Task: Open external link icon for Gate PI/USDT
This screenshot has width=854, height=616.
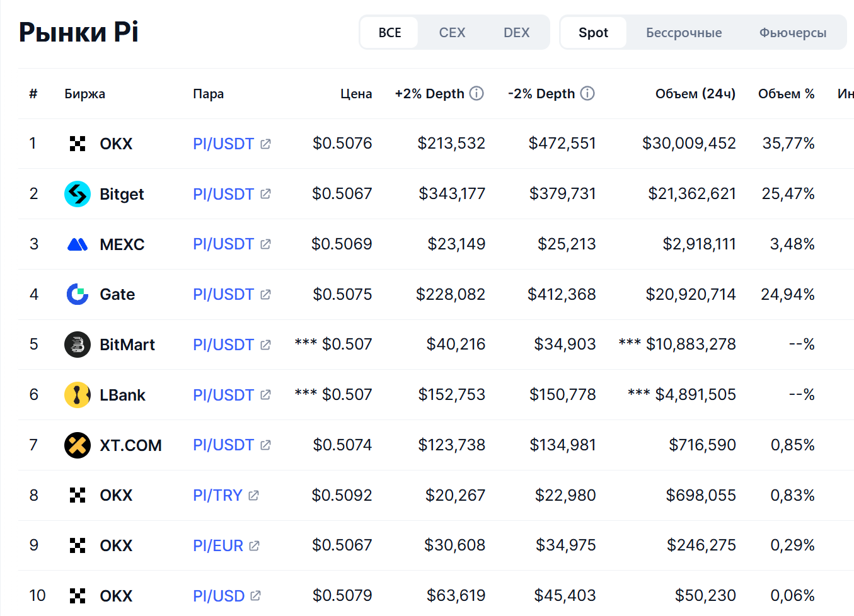Action: tap(265, 294)
